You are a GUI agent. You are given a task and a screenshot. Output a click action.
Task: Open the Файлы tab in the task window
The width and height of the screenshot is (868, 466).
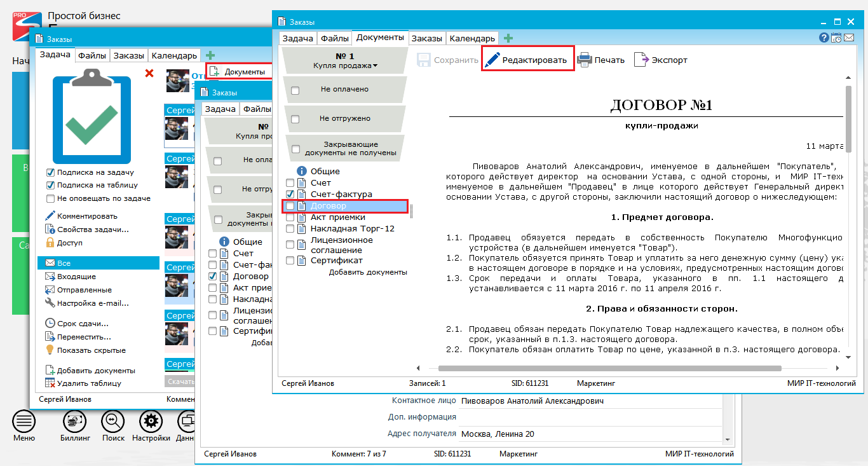(x=92, y=55)
